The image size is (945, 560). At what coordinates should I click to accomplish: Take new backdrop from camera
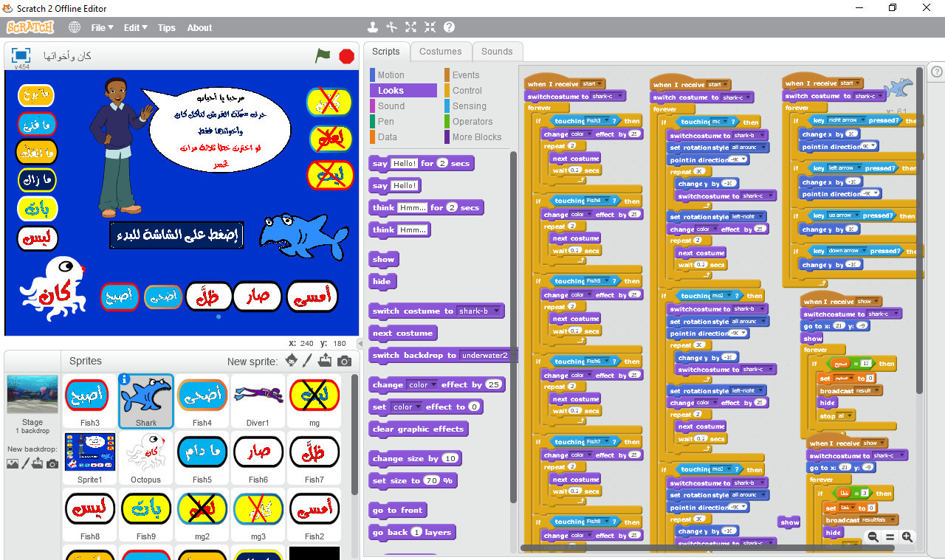pos(52,463)
